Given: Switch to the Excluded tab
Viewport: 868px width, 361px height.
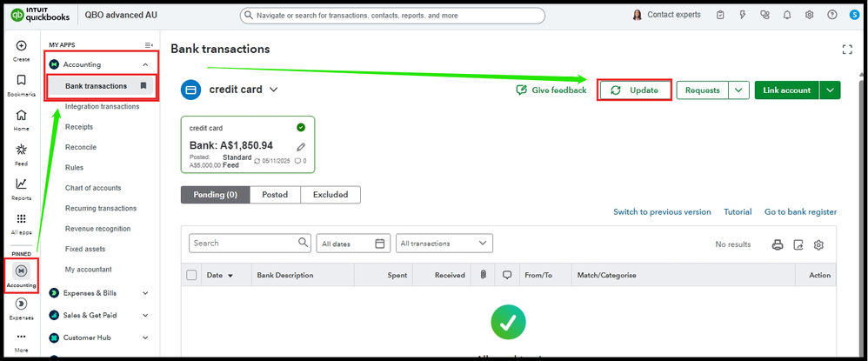Looking at the screenshot, I should pyautogui.click(x=331, y=195).
